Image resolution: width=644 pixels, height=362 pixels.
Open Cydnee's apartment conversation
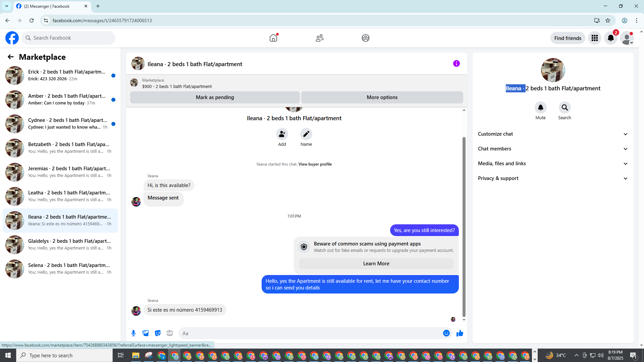(60, 124)
